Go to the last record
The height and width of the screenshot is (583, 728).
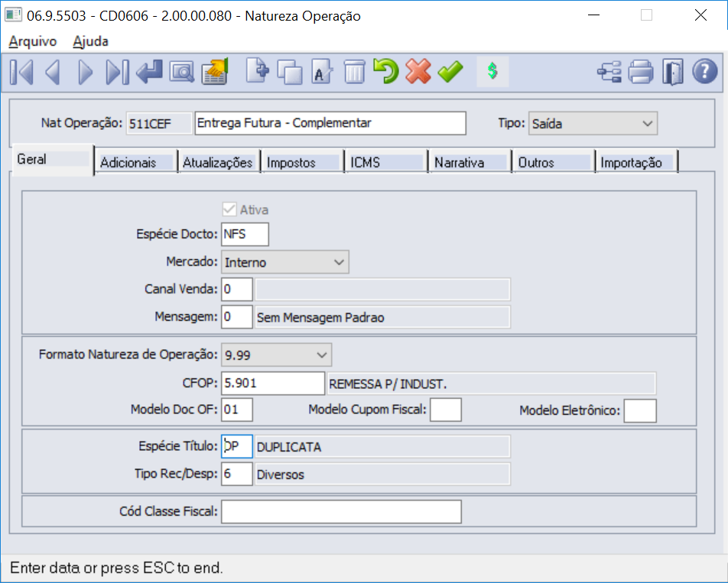pos(117,72)
